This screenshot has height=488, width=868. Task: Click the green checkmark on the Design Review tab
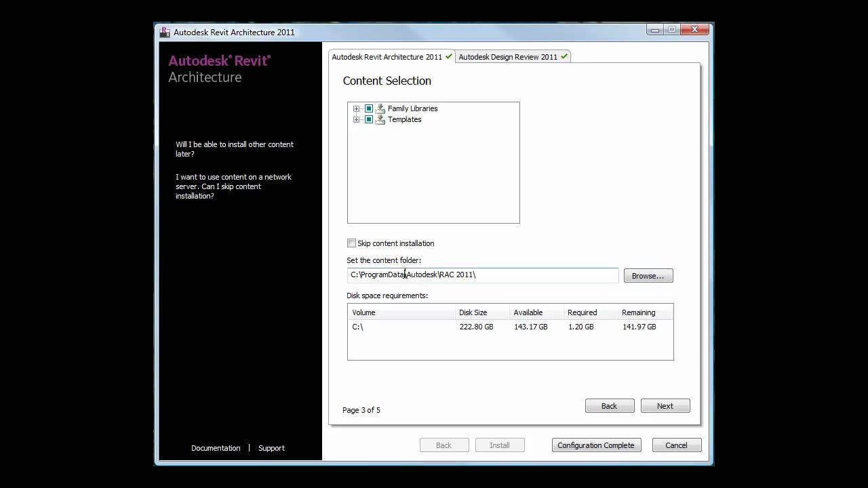click(564, 56)
